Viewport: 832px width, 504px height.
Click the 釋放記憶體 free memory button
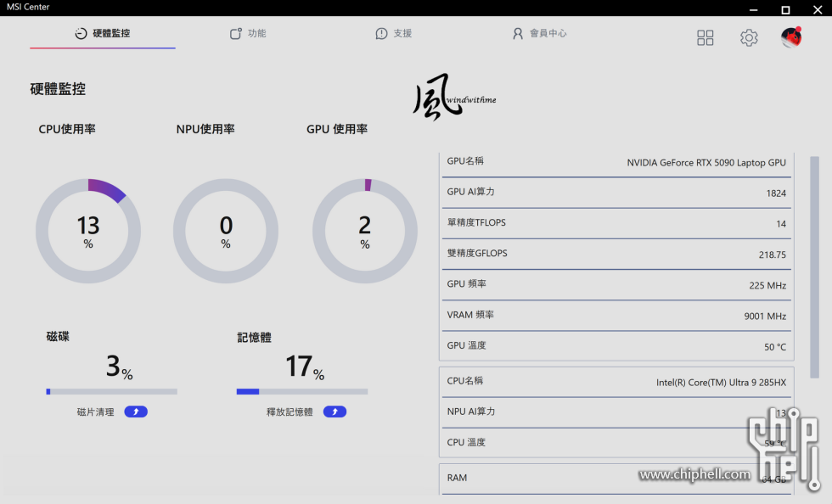[334, 412]
